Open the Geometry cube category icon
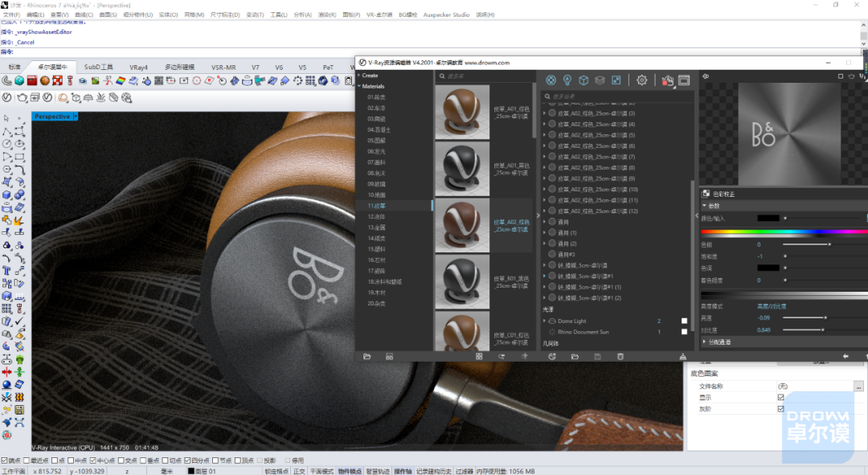This screenshot has height=475, width=868. pyautogui.click(x=583, y=80)
